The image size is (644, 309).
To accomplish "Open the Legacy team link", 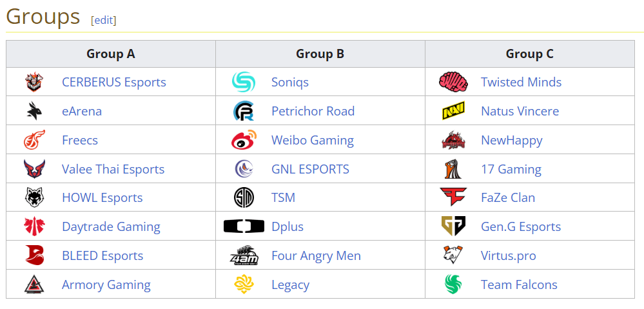I will click(x=290, y=284).
